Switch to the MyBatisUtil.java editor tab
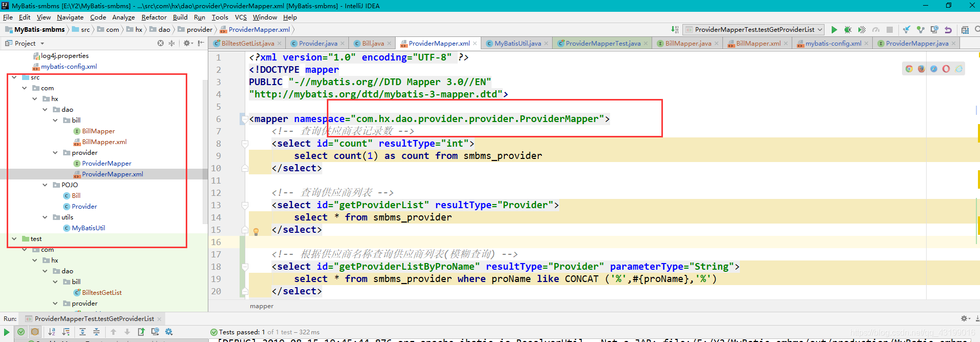 (517, 44)
